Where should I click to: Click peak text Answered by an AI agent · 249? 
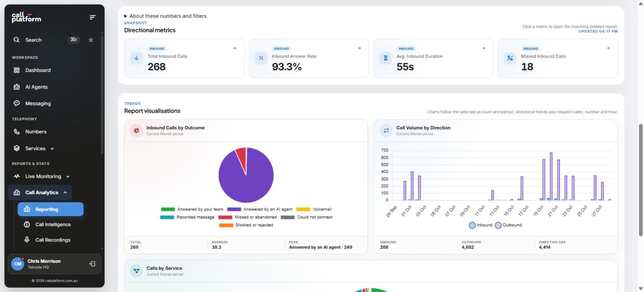coord(320,247)
